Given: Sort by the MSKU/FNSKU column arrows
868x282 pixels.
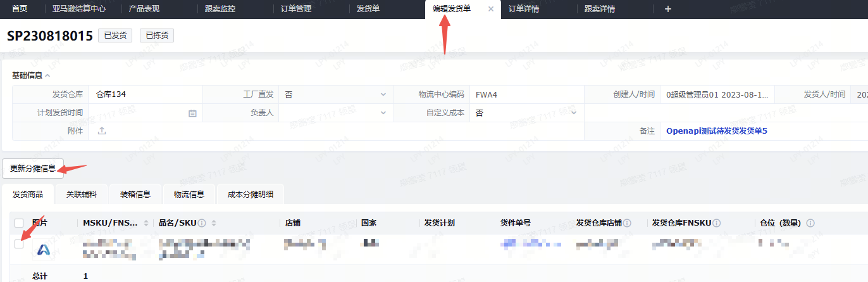Looking at the screenshot, I should click(x=146, y=223).
